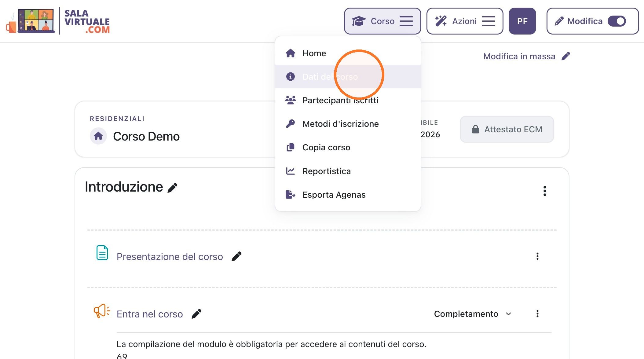The width and height of the screenshot is (644, 359).
Task: Click the Sala Virtuale logo
Action: coord(58,21)
